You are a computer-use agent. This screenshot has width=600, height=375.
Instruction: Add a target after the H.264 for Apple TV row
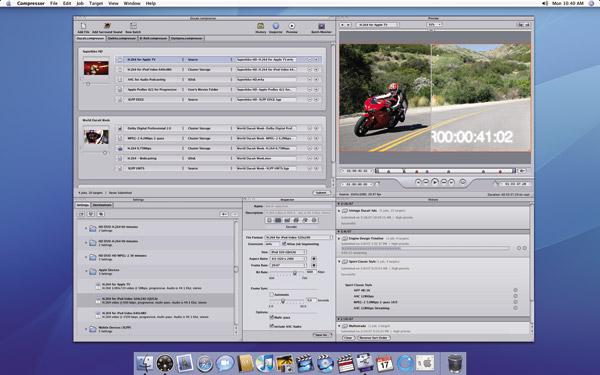316,60
